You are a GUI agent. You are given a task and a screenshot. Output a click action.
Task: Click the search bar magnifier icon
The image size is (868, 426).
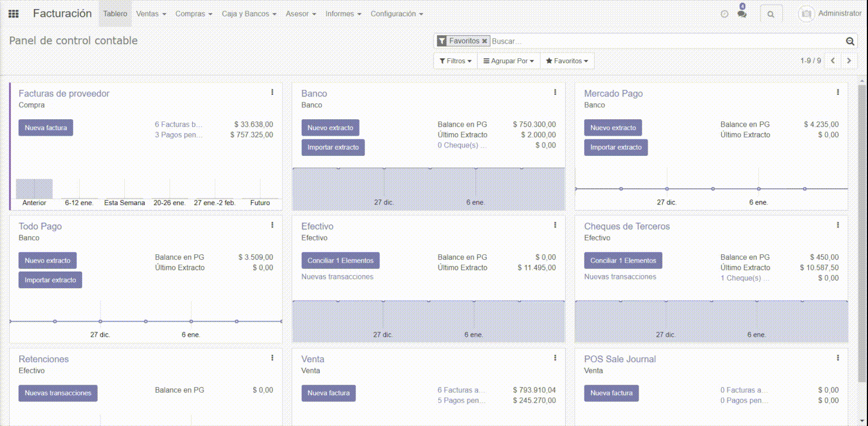coord(849,41)
